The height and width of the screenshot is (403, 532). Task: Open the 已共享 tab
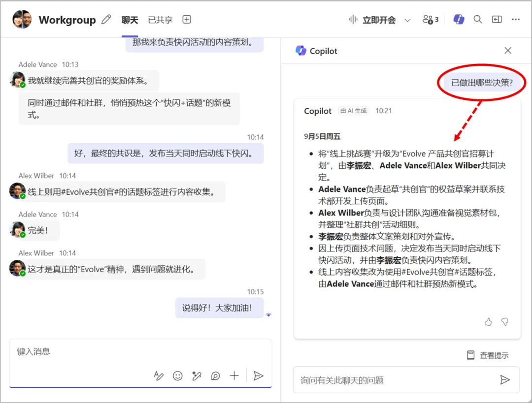160,20
